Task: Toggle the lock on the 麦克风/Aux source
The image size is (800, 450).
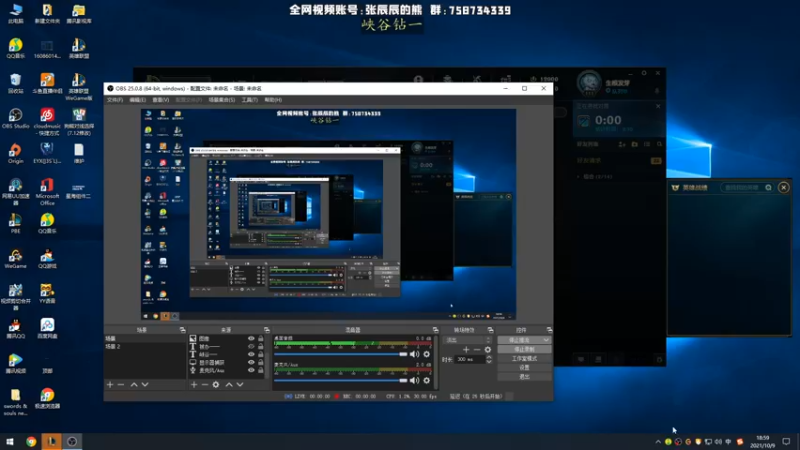Action: click(261, 370)
